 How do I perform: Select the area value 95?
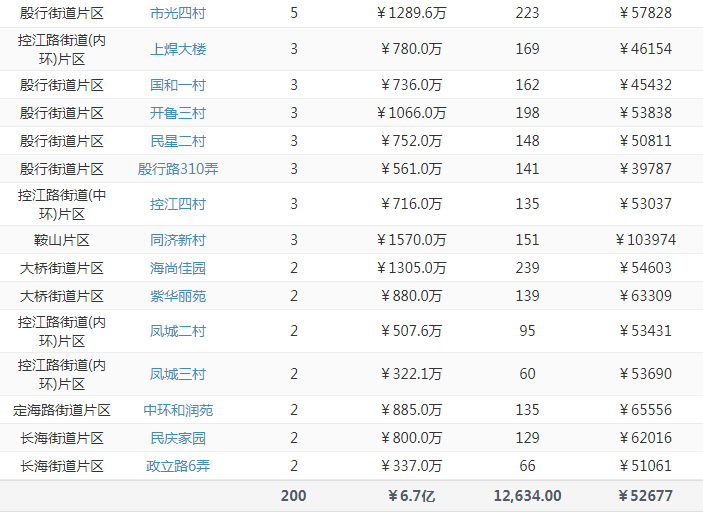527,331
